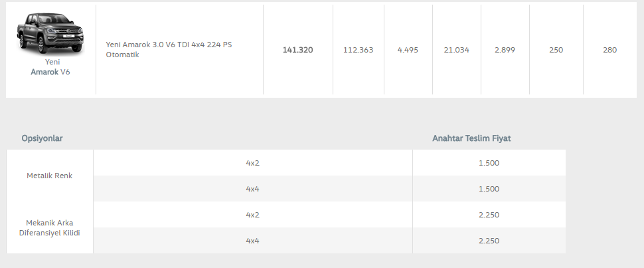Select the 1.500 price for Metalik 4x2
This screenshot has height=268, width=644.
pyautogui.click(x=489, y=163)
